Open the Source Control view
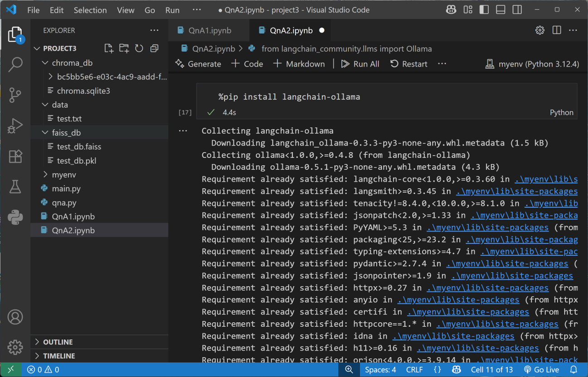Screen dimensions: 588x377 pos(15,95)
